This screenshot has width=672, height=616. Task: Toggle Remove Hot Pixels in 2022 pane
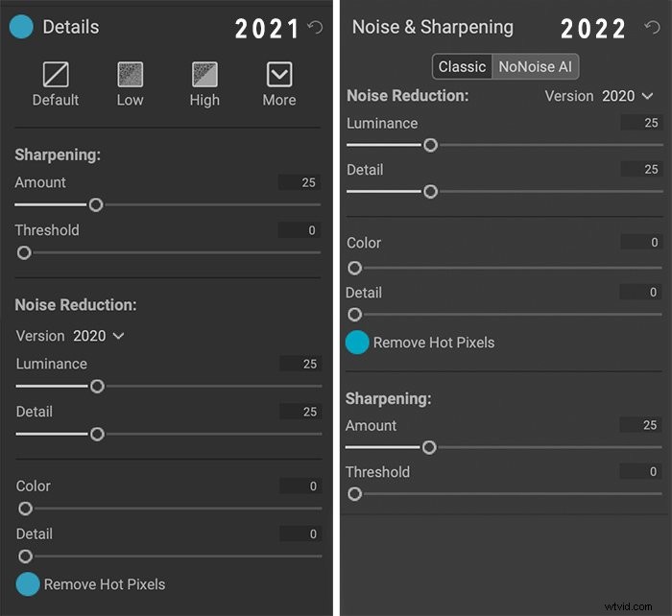(x=357, y=343)
